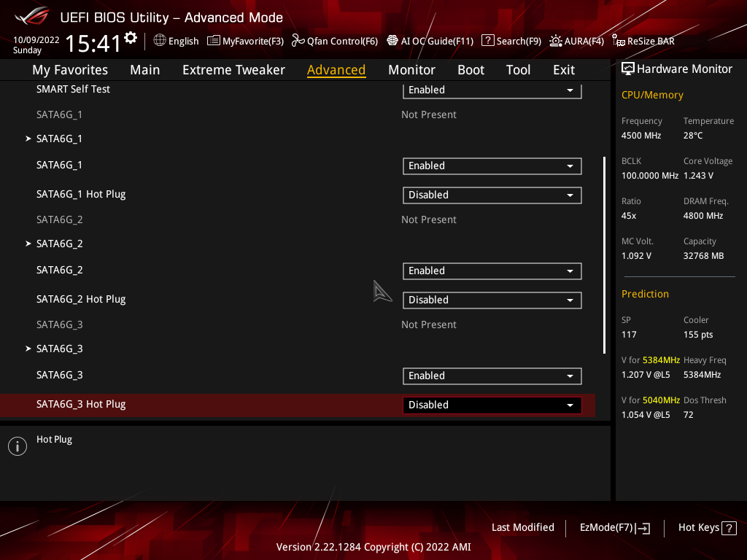Click the Search(F9) label
This screenshot has width=747, height=560.
coord(519,41)
